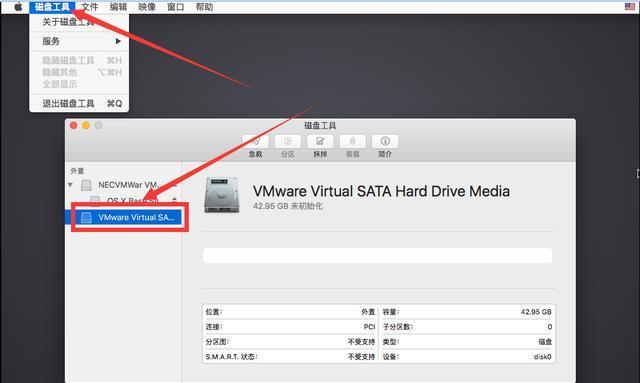Image resolution: width=640 pixels, height=383 pixels.
Task: Collapse the NECVMWar VM disclosure triangle
Action: point(70,185)
